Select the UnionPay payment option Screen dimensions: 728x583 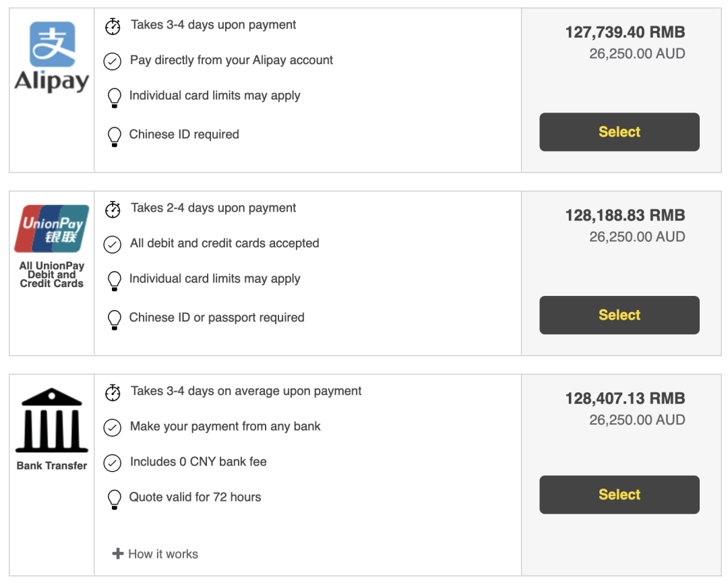619,315
